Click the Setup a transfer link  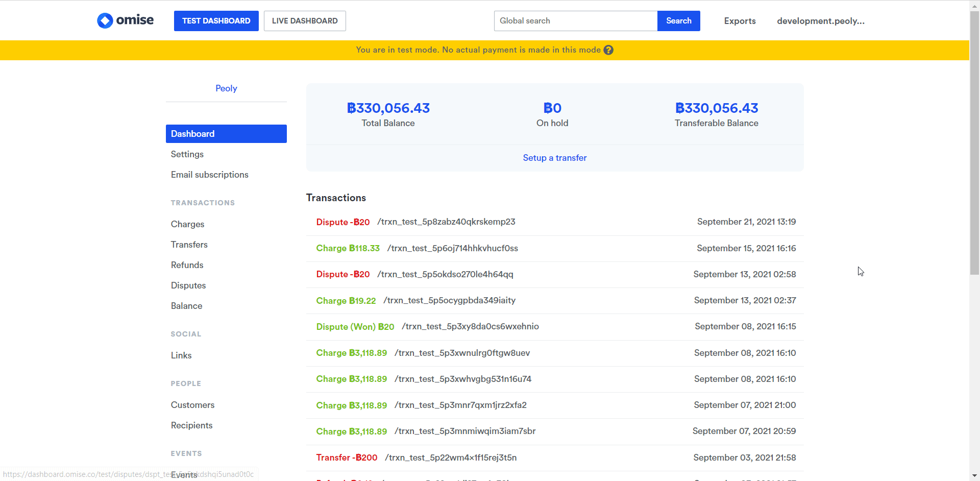[x=555, y=158]
